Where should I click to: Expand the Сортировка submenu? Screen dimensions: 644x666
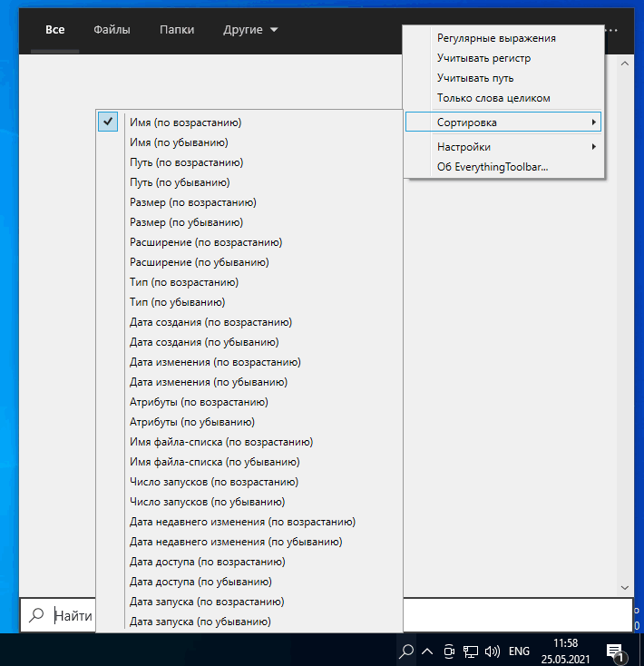503,122
